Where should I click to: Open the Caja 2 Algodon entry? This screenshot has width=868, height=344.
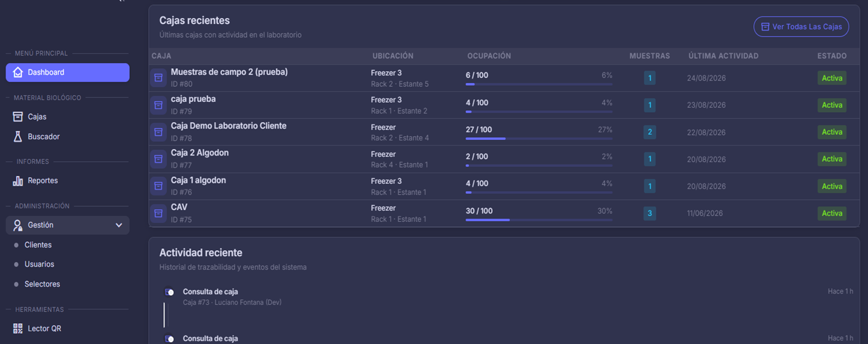pos(200,153)
